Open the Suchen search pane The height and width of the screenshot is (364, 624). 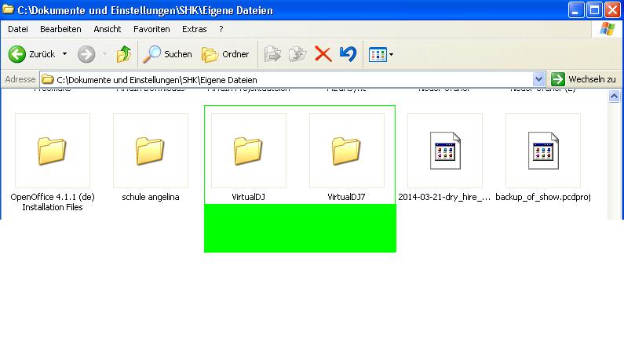coord(166,54)
